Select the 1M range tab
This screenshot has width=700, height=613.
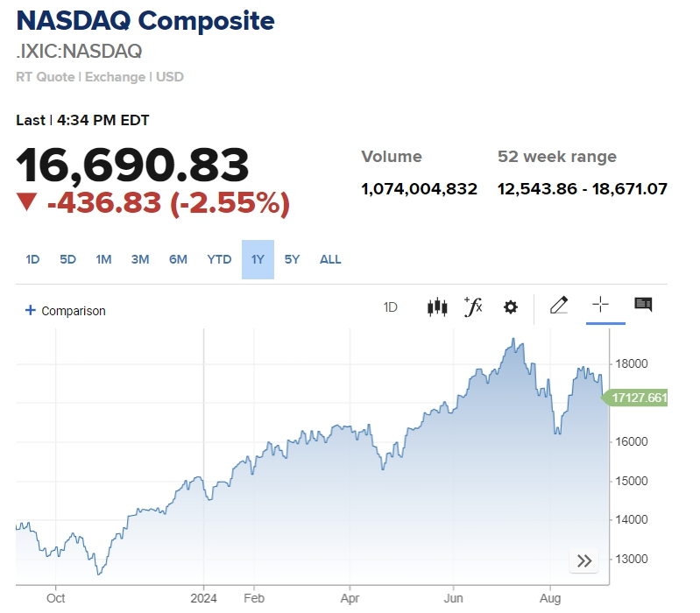click(103, 259)
